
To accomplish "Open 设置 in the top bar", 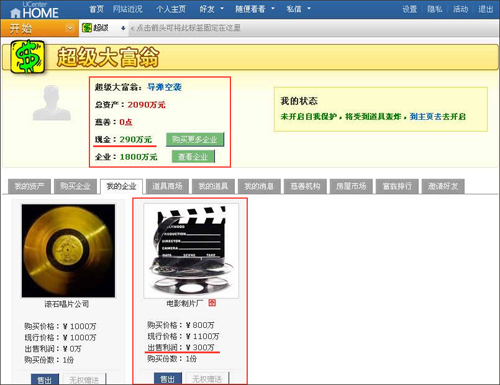I will (409, 9).
